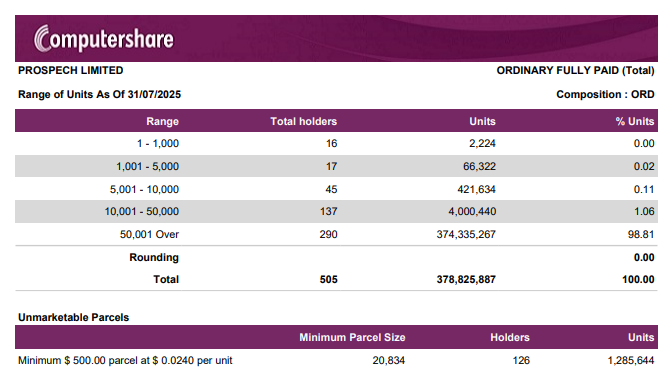The width and height of the screenshot is (672, 386).
Task: Select the 20,834 minimum parcel value
Action: point(388,360)
